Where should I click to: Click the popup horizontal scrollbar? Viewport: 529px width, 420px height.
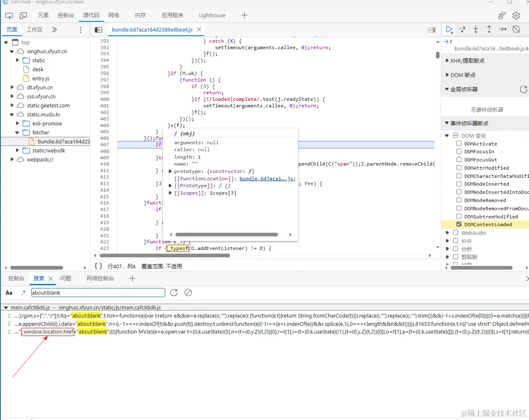pyautogui.click(x=227, y=235)
